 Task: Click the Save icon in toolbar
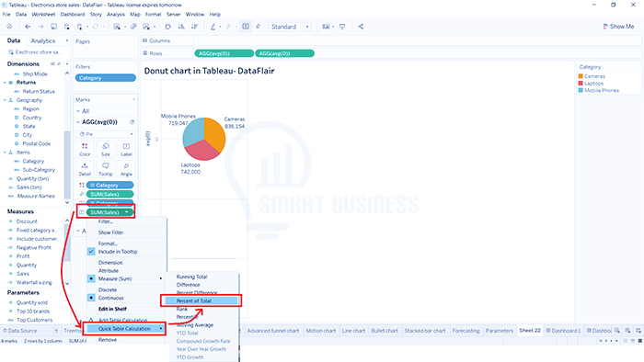tap(53, 27)
